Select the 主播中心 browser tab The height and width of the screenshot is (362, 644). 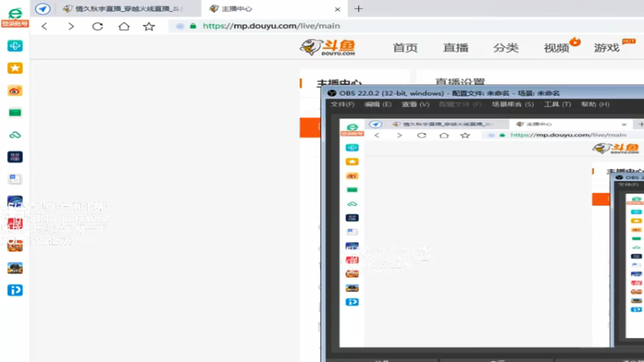(275, 9)
